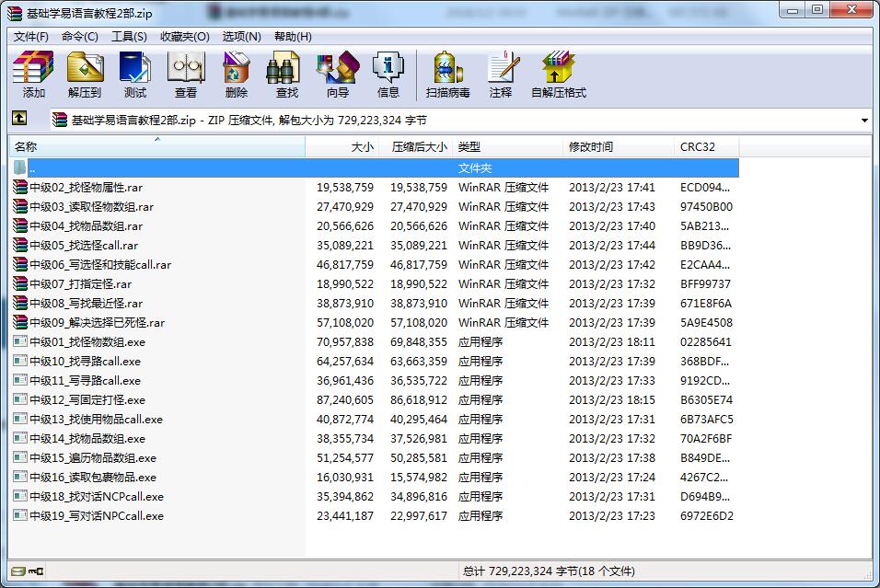Image resolution: width=880 pixels, height=588 pixels.
Task: Click the 删除 (Delete) toolbar icon
Action: pyautogui.click(x=237, y=75)
